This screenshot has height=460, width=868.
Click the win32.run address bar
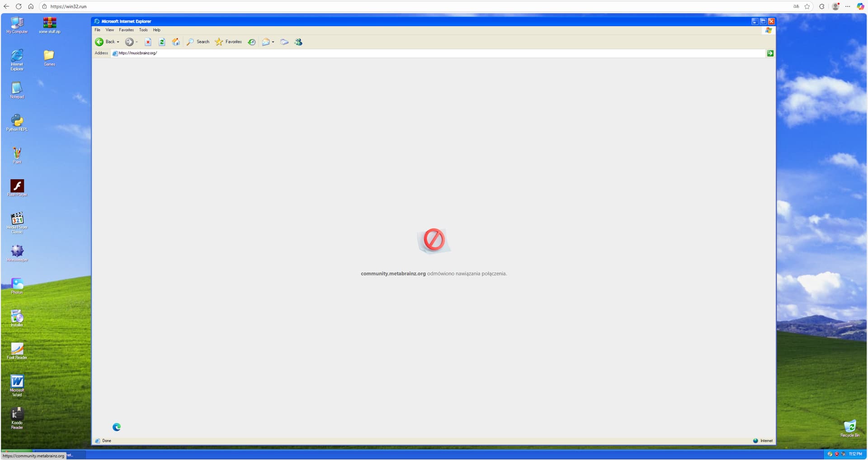click(416, 6)
